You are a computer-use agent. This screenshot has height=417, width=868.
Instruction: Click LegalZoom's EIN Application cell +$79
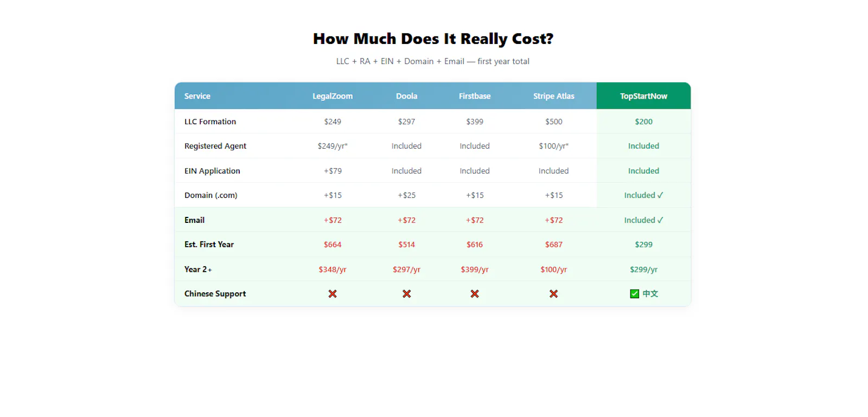(333, 171)
